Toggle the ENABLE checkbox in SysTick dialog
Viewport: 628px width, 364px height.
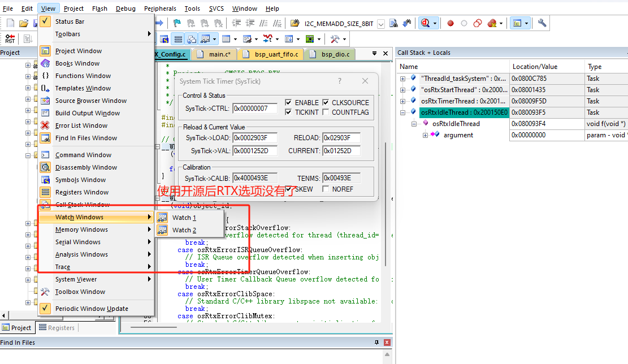289,102
